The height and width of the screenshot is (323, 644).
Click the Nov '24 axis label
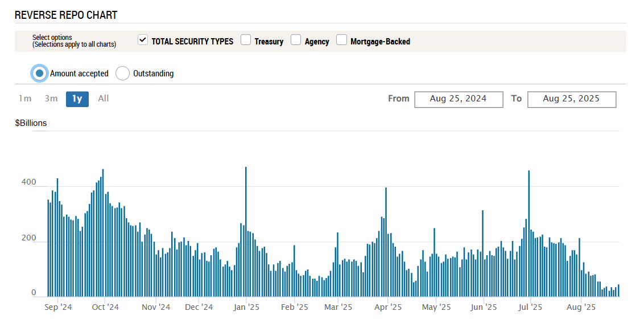click(156, 308)
